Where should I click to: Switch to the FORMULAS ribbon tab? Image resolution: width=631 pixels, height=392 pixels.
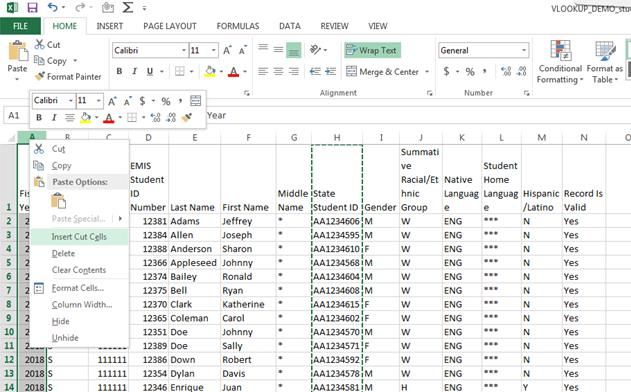click(238, 26)
